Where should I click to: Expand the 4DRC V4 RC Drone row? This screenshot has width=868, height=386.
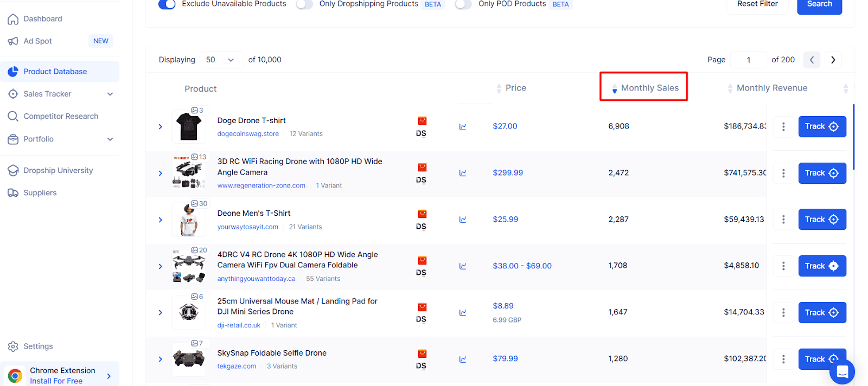coord(160,266)
